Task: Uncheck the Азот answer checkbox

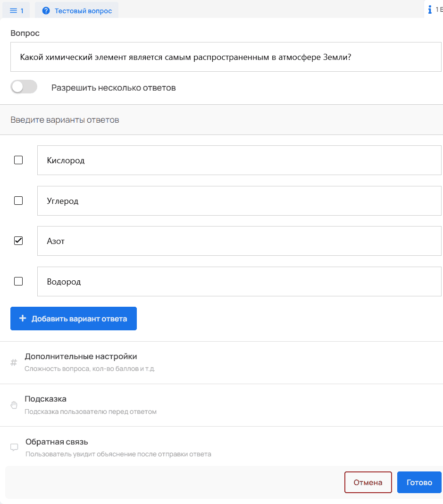Action: (x=18, y=241)
